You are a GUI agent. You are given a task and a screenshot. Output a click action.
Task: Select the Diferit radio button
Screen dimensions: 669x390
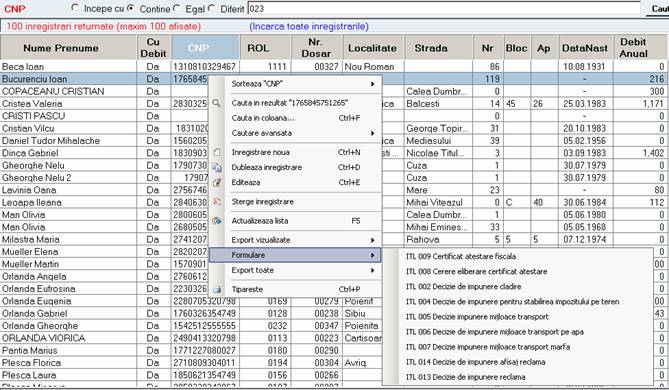click(x=212, y=8)
